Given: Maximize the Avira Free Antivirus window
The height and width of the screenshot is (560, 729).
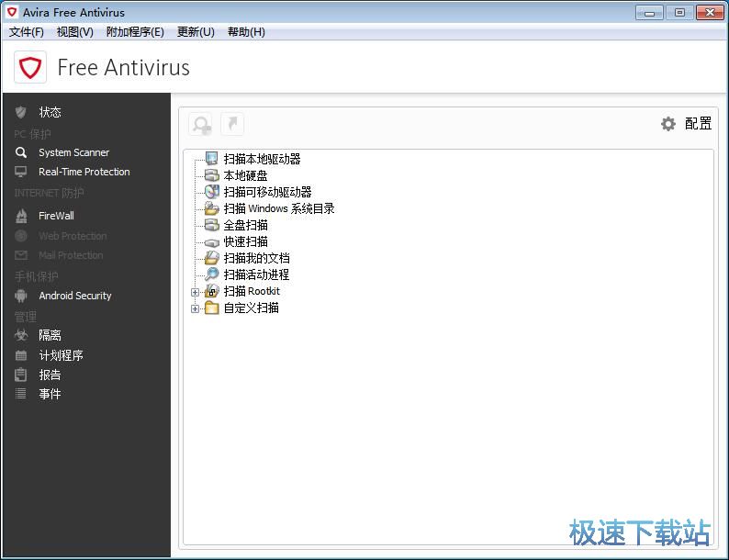Looking at the screenshot, I should click(679, 13).
